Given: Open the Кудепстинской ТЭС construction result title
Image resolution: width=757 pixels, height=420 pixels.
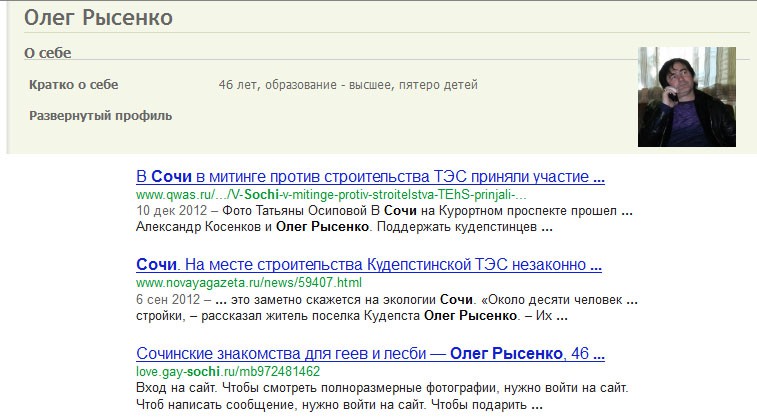Looking at the screenshot, I should coord(367,266).
